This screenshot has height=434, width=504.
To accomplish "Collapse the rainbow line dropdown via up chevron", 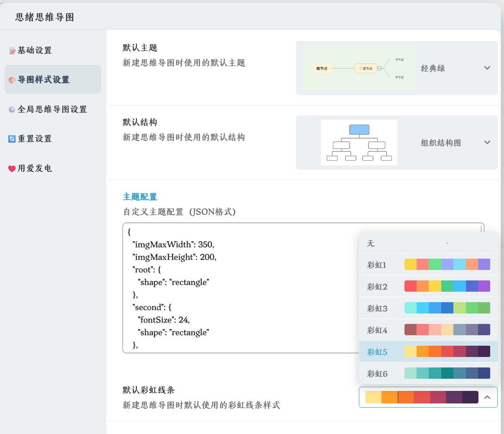I will pyautogui.click(x=487, y=397).
